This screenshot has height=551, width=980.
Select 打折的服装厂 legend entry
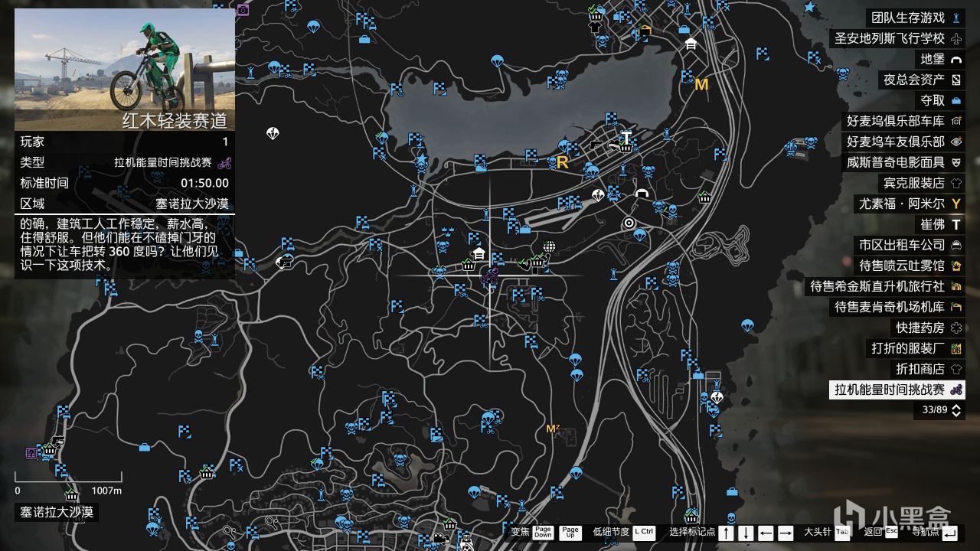click(916, 348)
